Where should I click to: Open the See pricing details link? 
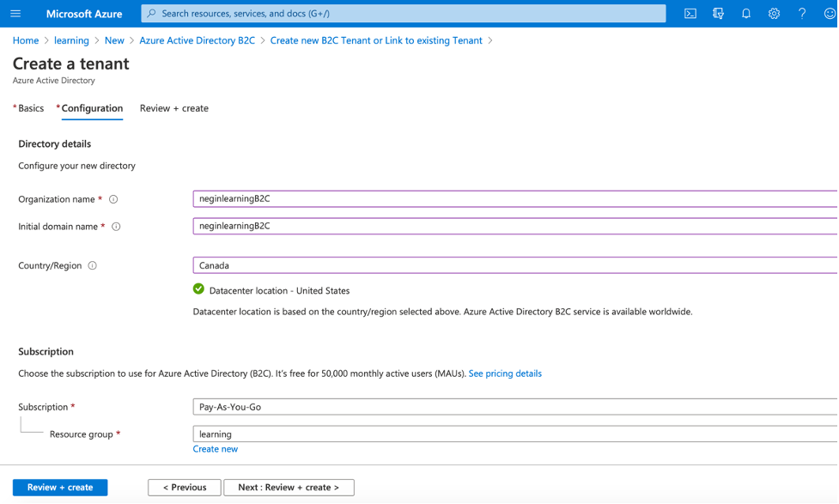505,373
